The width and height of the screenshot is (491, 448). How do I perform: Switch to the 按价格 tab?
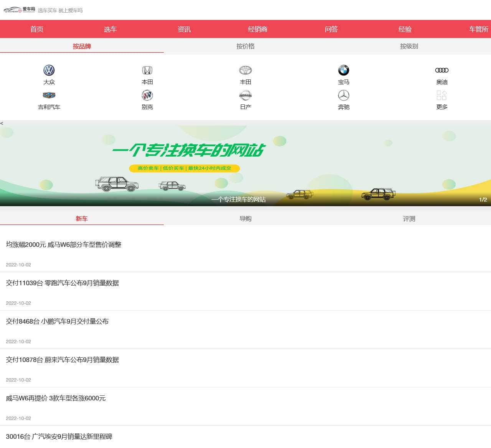click(x=245, y=46)
